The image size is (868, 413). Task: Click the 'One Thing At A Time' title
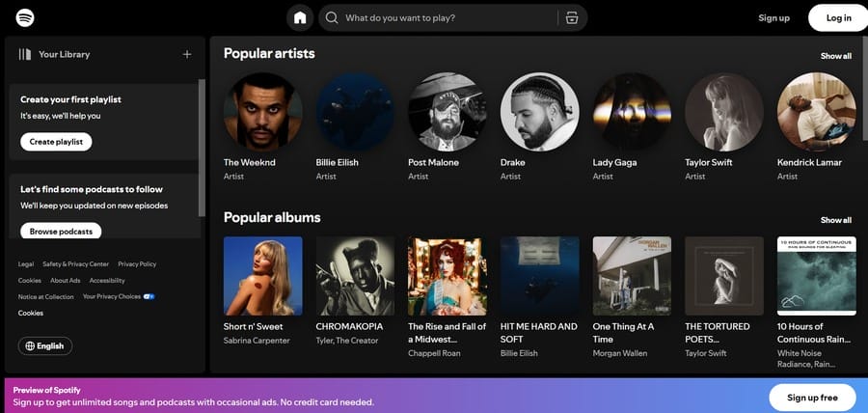(623, 333)
